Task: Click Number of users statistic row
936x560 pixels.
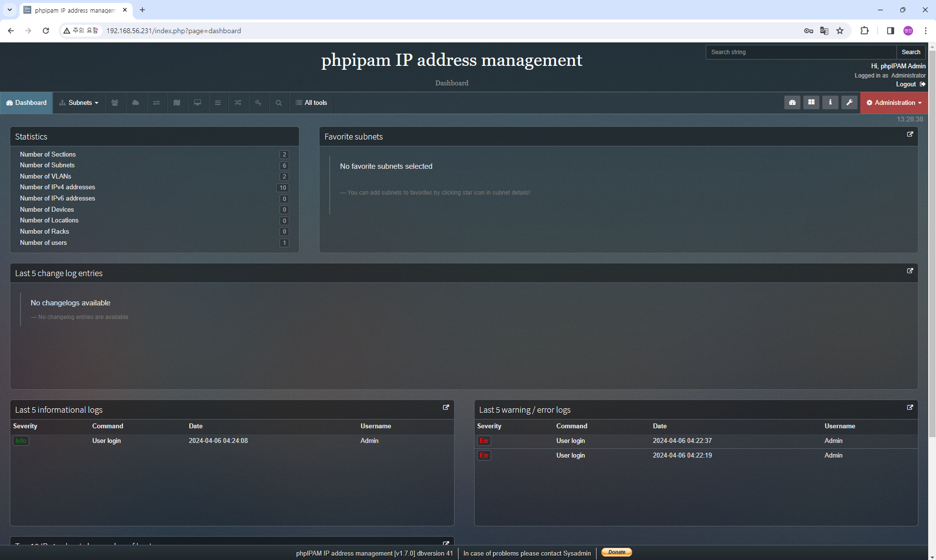Action: point(154,243)
